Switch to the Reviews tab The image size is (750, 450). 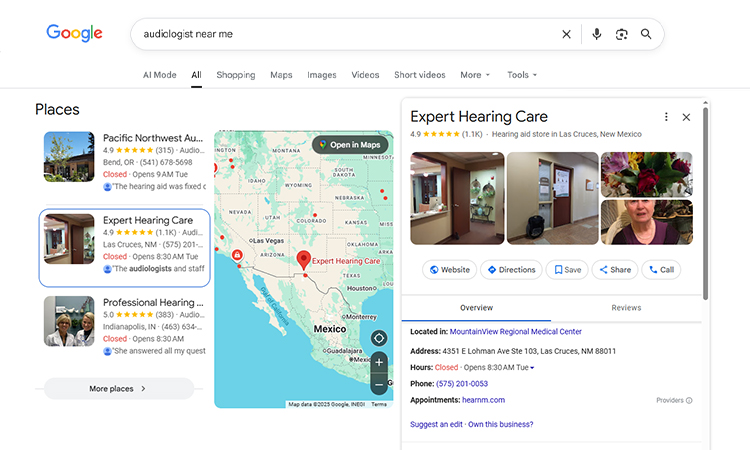tap(626, 308)
